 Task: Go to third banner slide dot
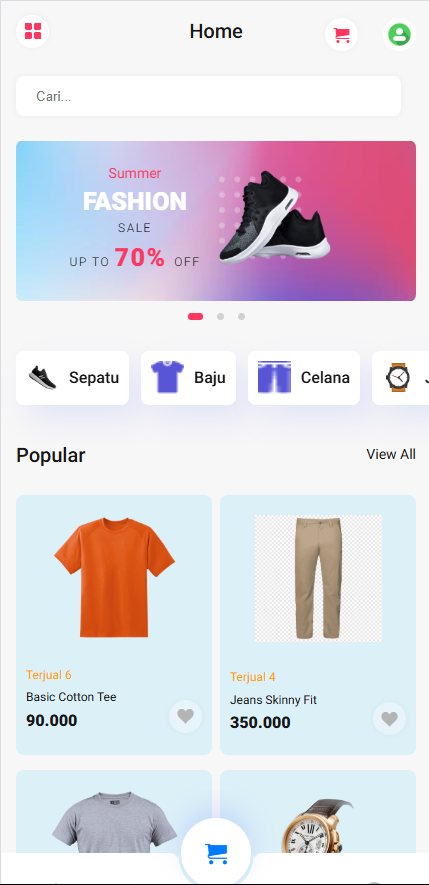(x=241, y=317)
